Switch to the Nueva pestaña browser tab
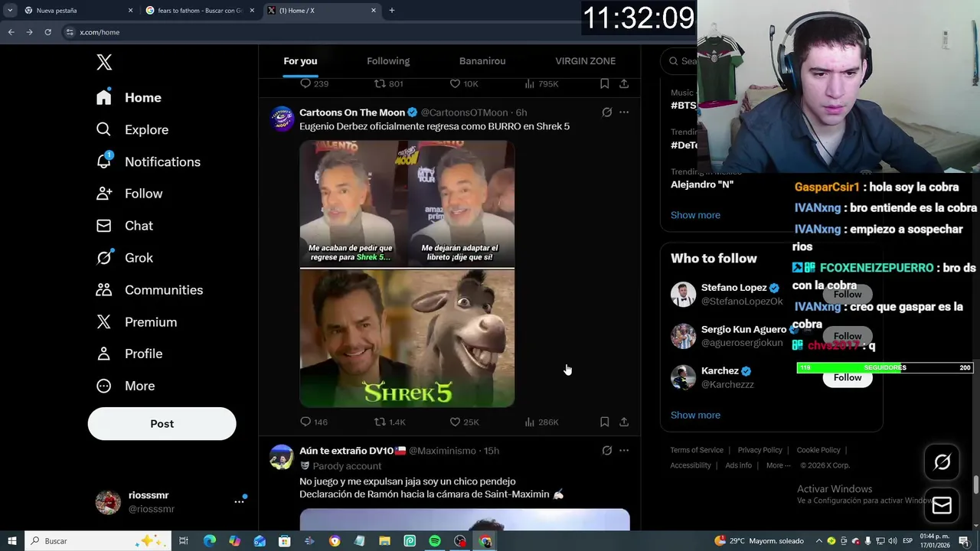980x551 pixels. pyautogui.click(x=77, y=11)
